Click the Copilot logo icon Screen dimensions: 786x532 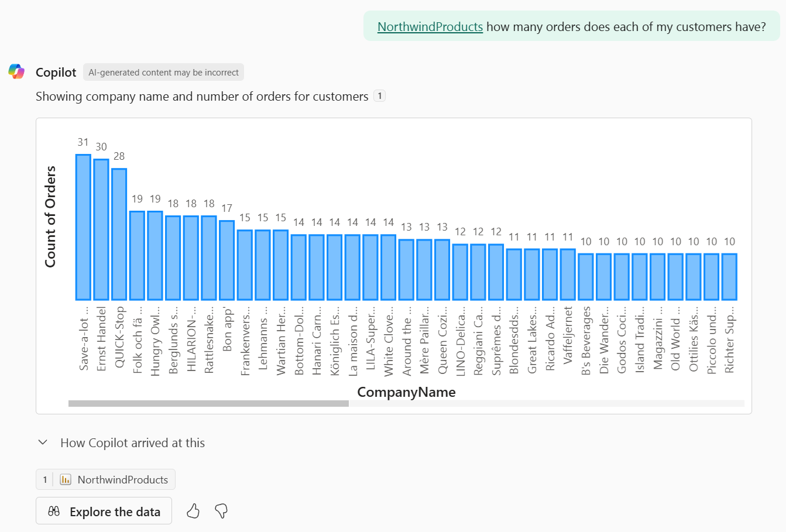pyautogui.click(x=16, y=72)
